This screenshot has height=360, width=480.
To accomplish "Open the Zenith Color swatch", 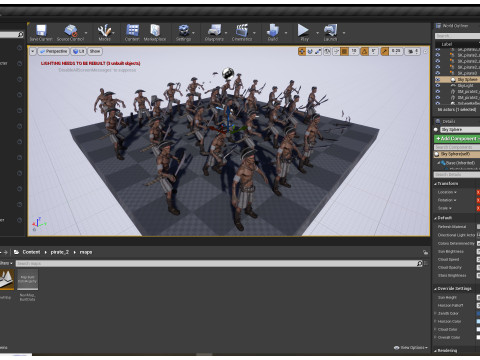I will tap(478, 313).
